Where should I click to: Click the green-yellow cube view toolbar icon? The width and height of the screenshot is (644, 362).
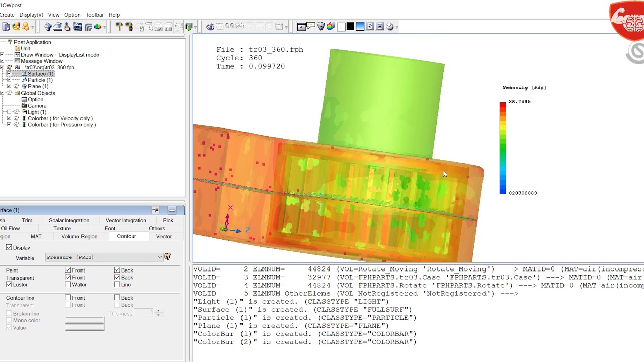point(189,27)
